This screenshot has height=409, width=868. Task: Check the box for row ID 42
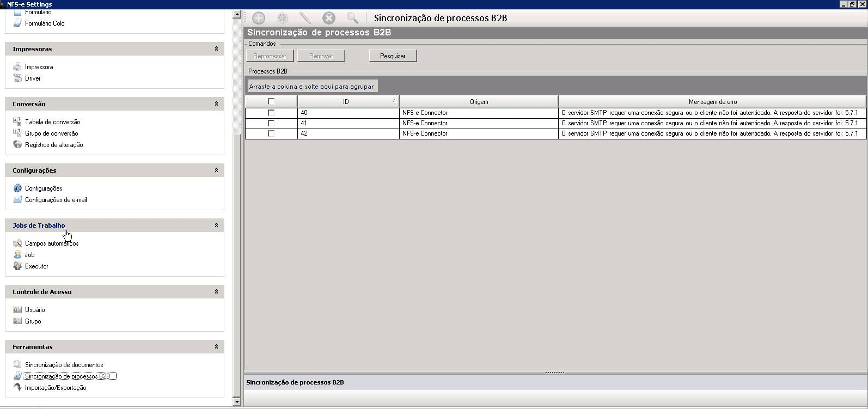click(x=271, y=133)
